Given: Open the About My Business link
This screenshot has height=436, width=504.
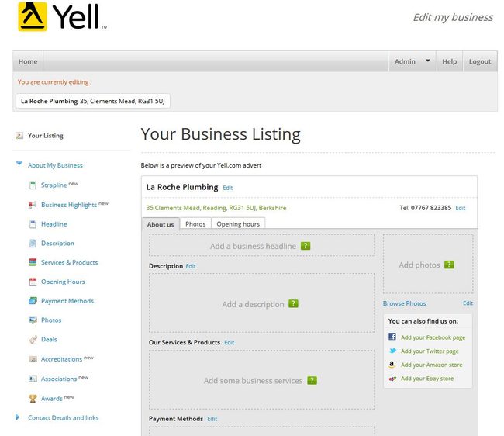Looking at the screenshot, I should tap(55, 165).
